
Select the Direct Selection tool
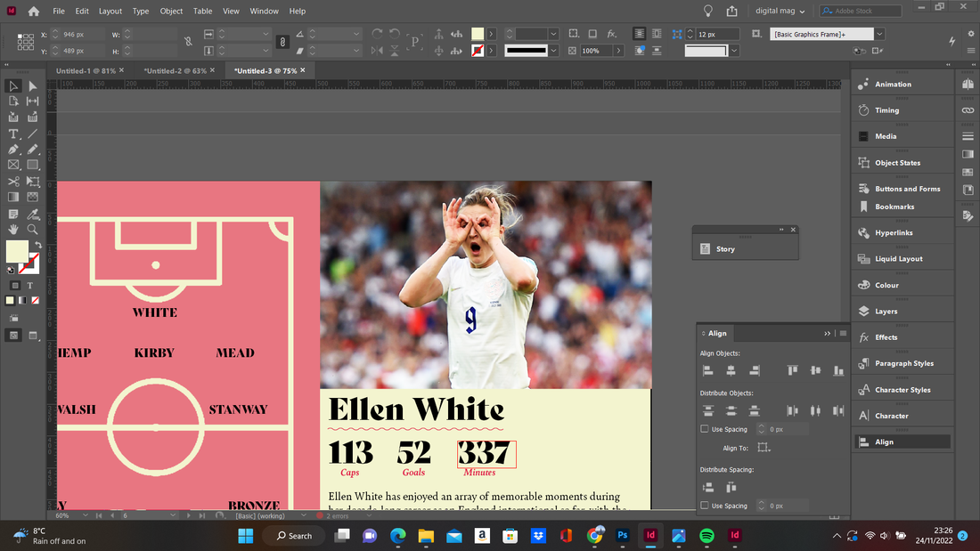pyautogui.click(x=32, y=86)
